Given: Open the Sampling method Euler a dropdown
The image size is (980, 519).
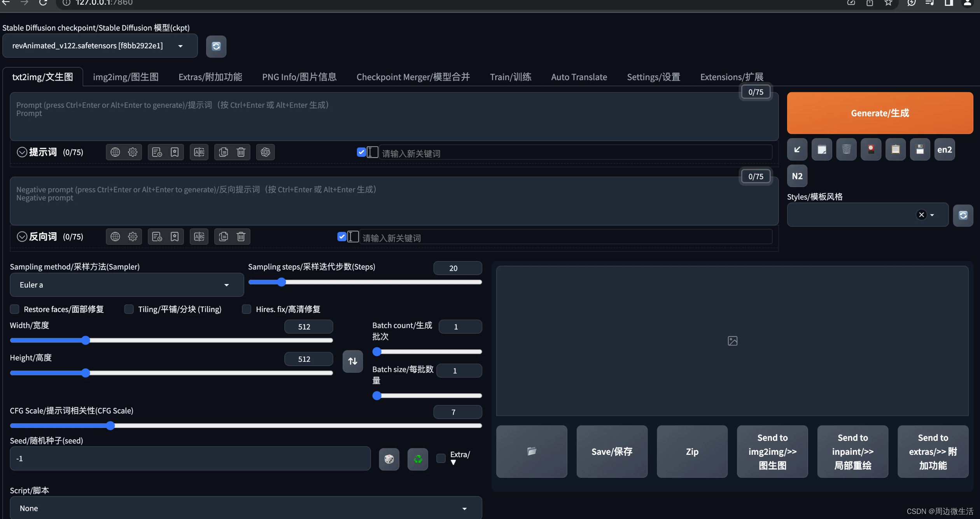Looking at the screenshot, I should tap(127, 285).
